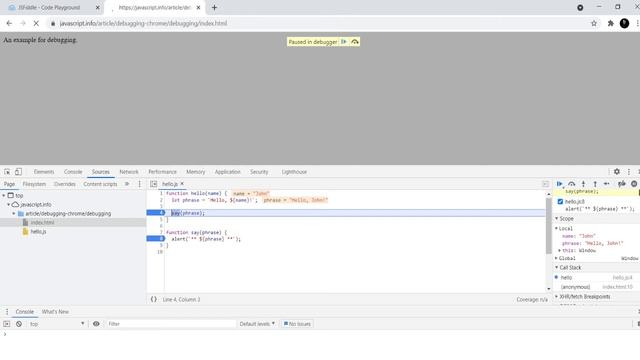Image resolution: width=640 pixels, height=360 pixels.
Task: Collapse the article/debugging-chrome/debugging folder
Action: (14, 213)
